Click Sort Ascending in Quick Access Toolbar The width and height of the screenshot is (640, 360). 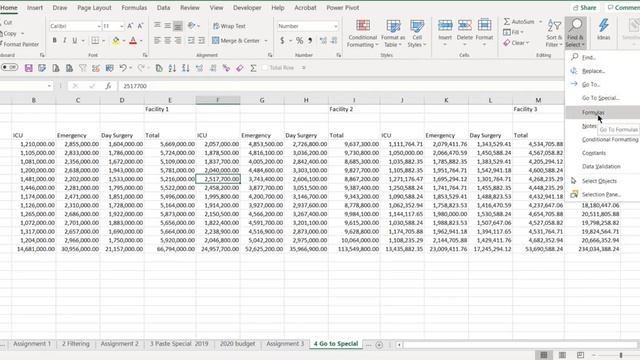(172, 68)
